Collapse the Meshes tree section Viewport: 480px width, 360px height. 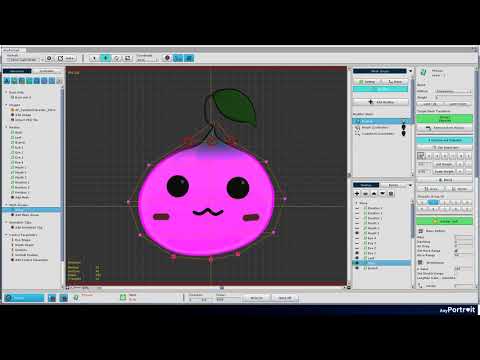[x=6, y=127]
